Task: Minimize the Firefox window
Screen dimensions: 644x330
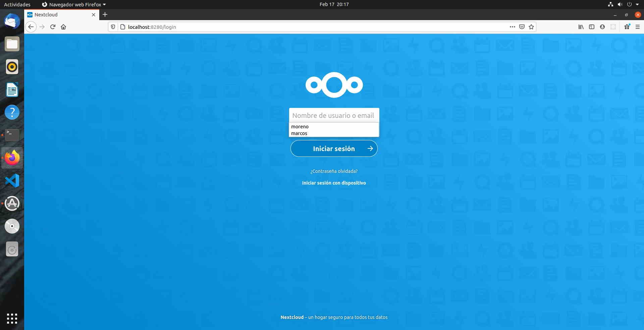Action: (x=615, y=15)
